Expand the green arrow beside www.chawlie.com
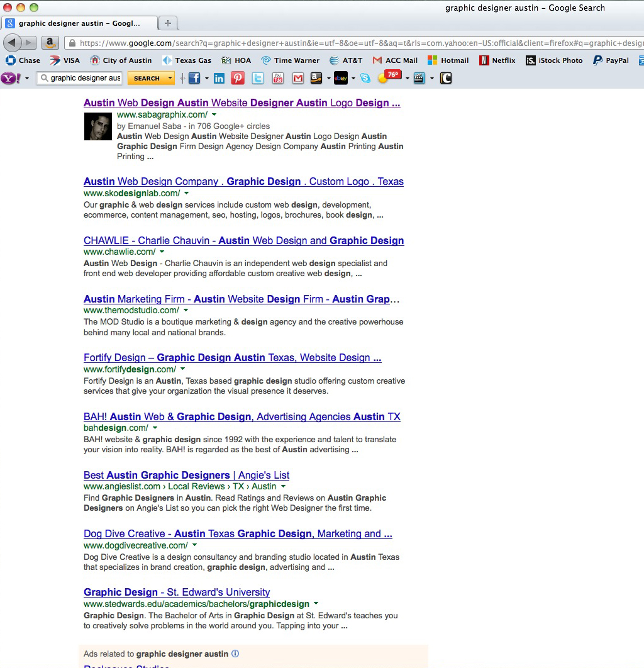The height and width of the screenshot is (668, 644). click(162, 252)
